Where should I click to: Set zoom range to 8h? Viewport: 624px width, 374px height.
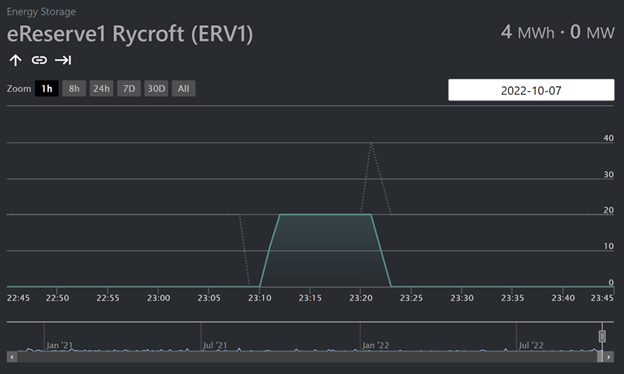(74, 88)
